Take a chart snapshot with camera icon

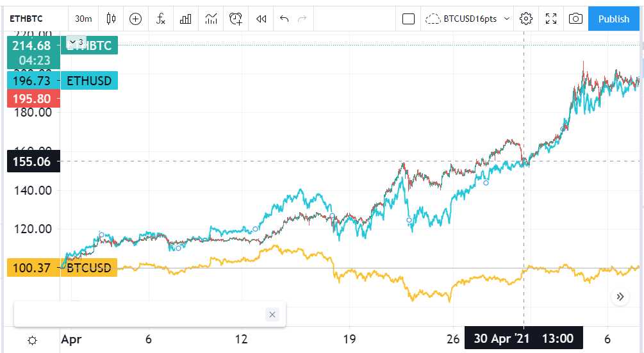tap(575, 19)
